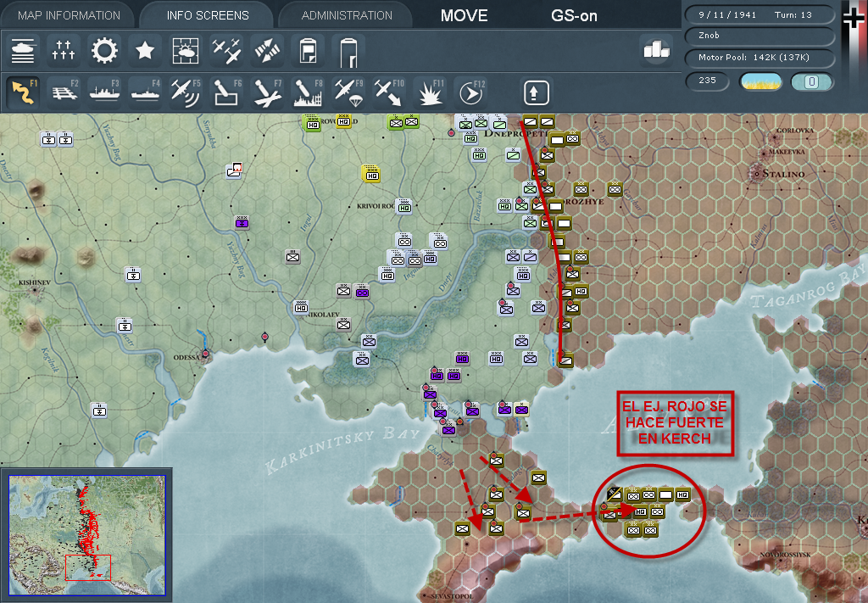Select F3 naval transport mode
Viewport: 868px width, 603px height.
click(x=105, y=92)
